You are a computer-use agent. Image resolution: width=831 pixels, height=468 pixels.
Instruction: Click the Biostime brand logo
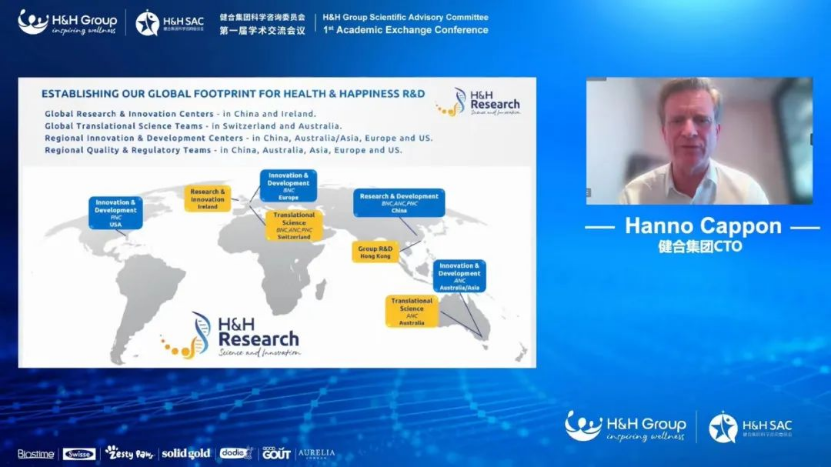pos(36,454)
